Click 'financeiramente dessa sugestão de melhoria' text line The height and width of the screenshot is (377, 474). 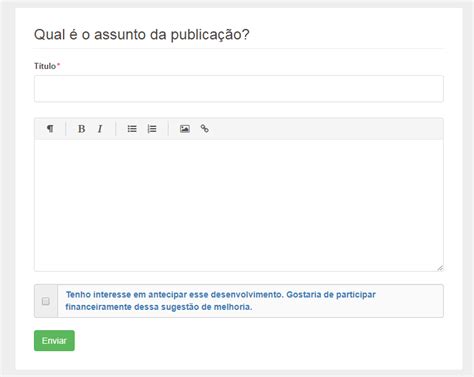click(159, 307)
